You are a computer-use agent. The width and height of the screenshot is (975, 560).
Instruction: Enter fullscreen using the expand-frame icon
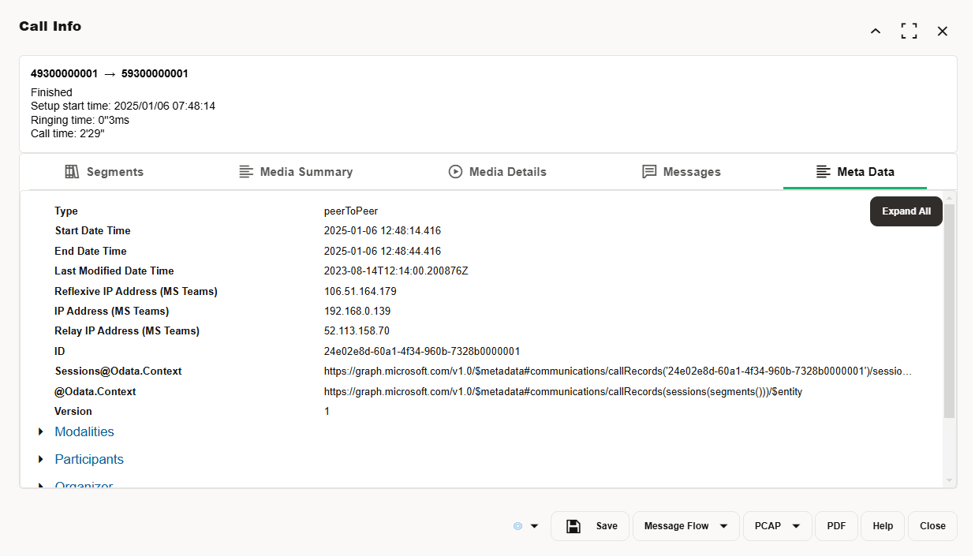pos(909,31)
